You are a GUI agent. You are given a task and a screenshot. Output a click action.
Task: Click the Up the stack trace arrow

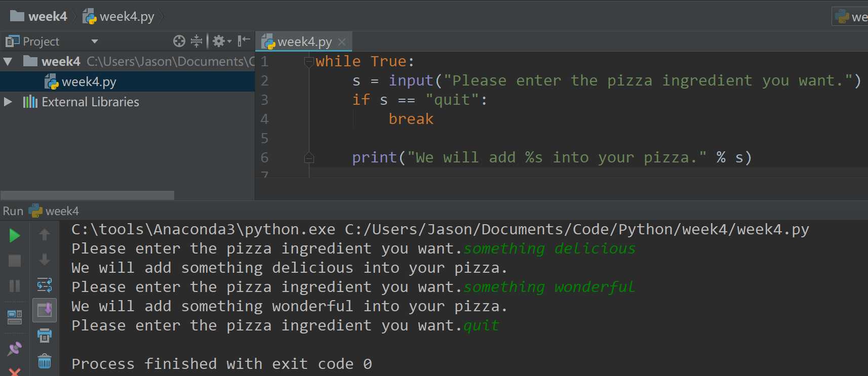coord(45,235)
